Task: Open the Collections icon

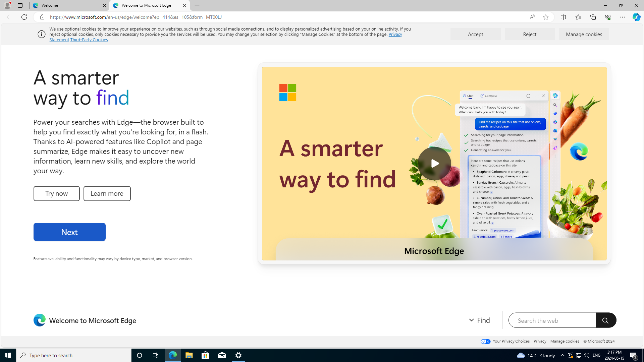Action: pyautogui.click(x=593, y=17)
